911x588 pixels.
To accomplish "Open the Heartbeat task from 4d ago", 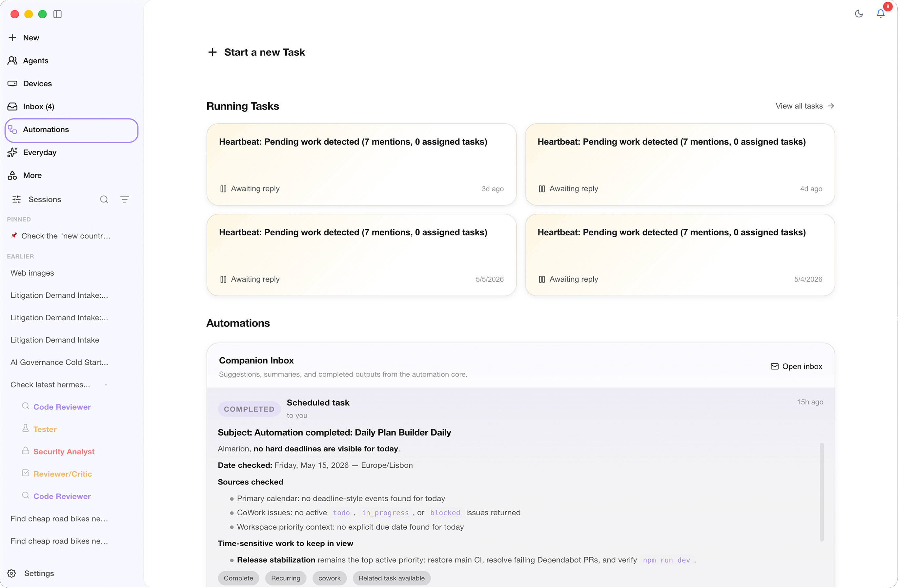I will (x=679, y=164).
